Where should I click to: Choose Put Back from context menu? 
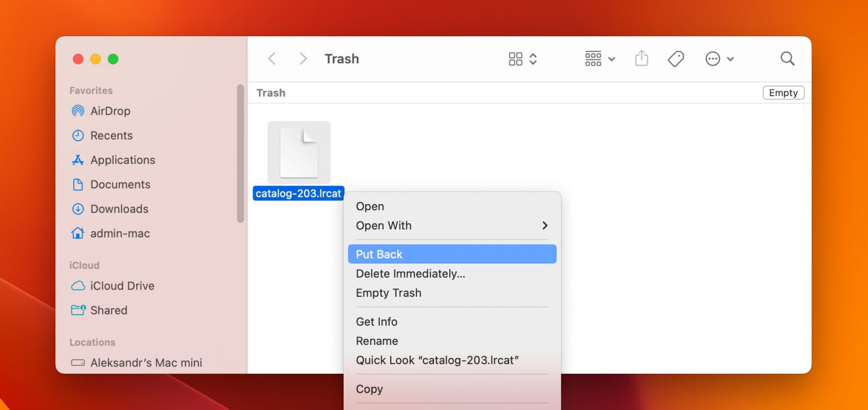tap(452, 254)
